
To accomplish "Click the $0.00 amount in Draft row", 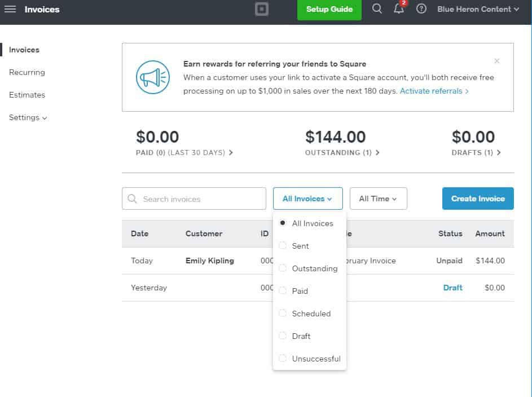I will 495,288.
